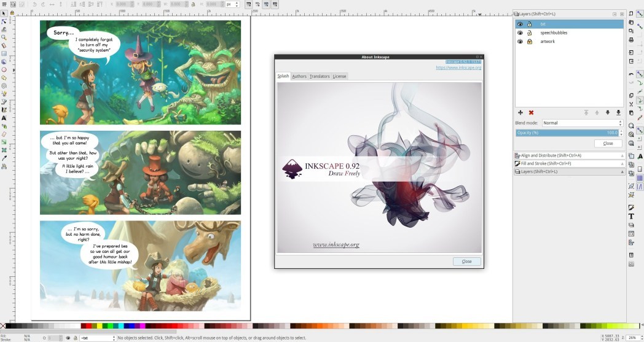
Task: Toggle lock on speechbubbles layer
Action: [530, 33]
